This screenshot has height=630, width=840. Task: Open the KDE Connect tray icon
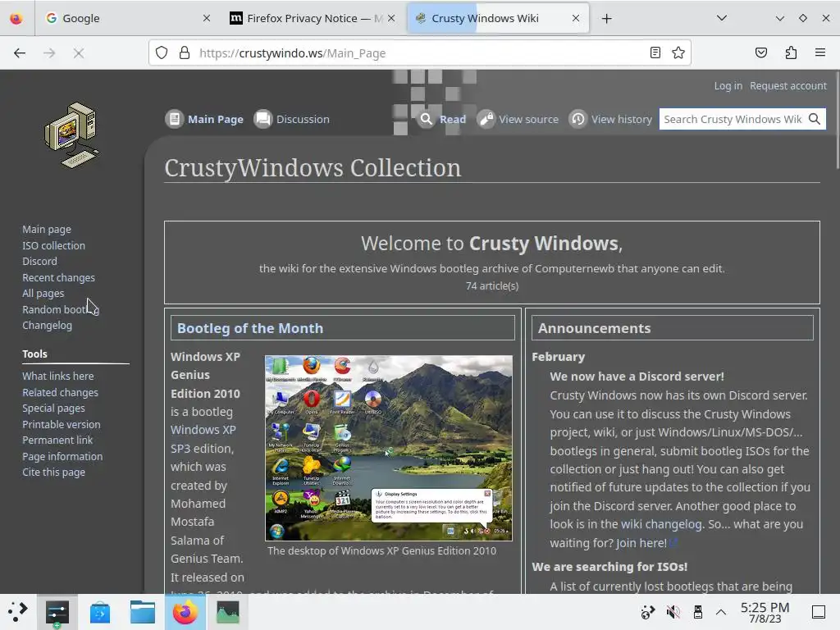click(x=648, y=612)
